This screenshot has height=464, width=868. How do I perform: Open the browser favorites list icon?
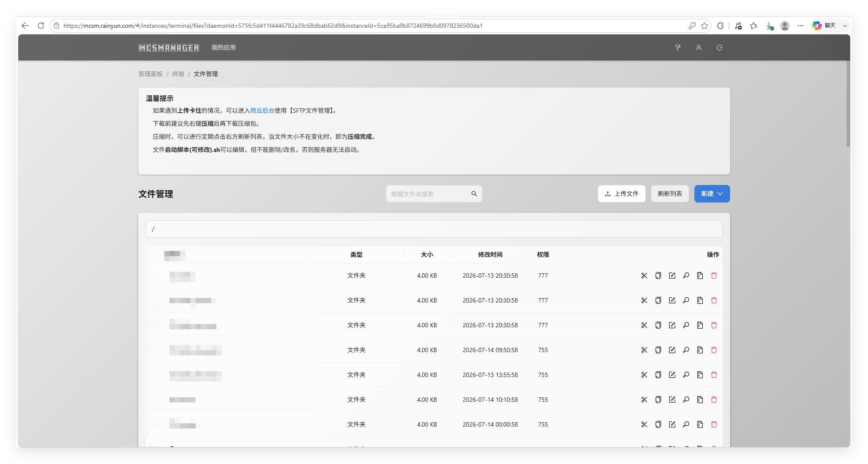pos(754,26)
